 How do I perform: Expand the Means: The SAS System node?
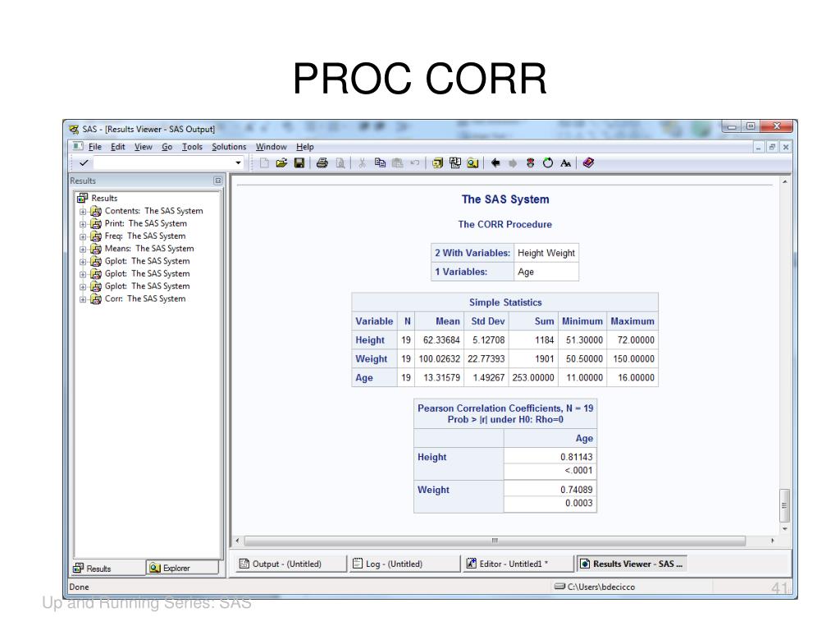click(x=83, y=249)
